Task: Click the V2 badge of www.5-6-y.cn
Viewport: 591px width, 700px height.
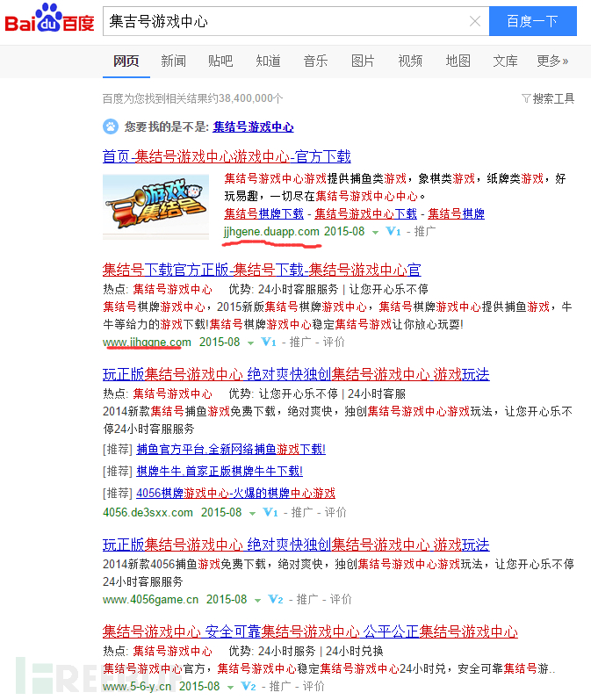Action: pyautogui.click(x=249, y=687)
